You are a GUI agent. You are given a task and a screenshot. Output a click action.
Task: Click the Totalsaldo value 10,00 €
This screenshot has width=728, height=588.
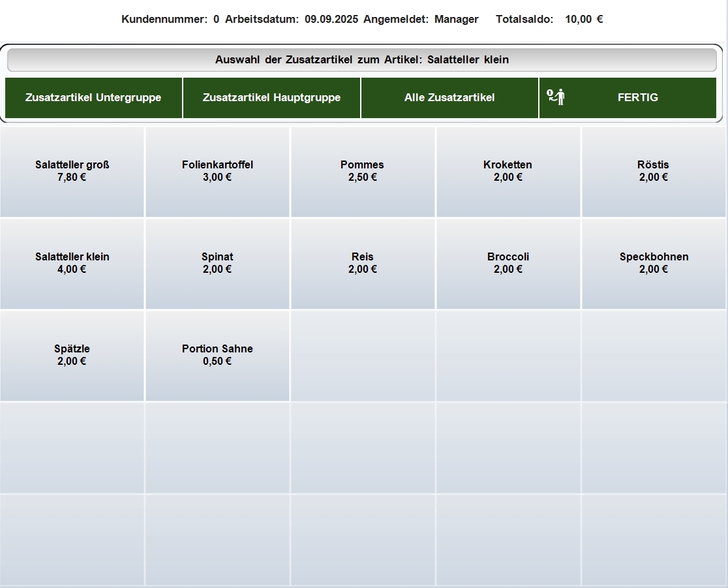pyautogui.click(x=584, y=19)
